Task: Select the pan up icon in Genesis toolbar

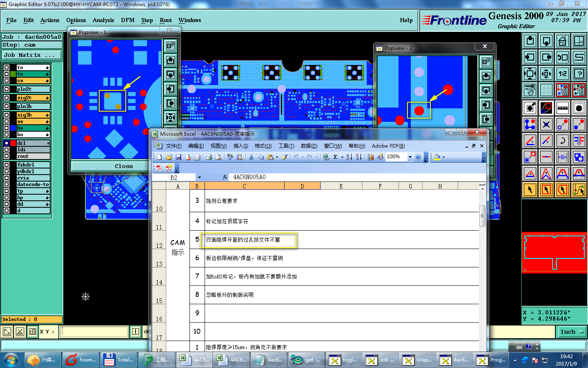Action: tap(530, 41)
